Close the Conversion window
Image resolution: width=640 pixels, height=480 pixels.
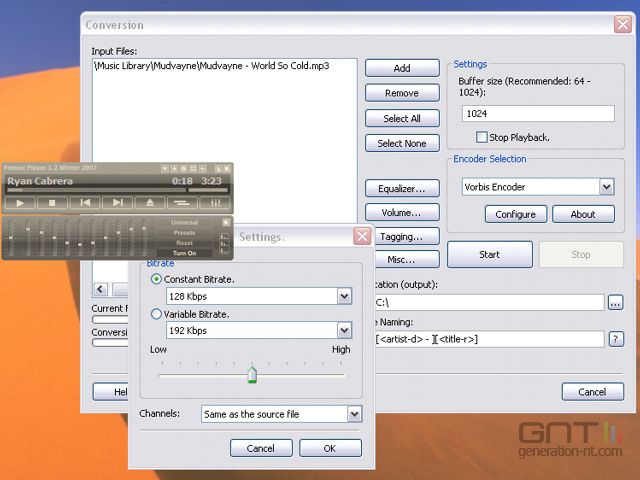[623, 24]
